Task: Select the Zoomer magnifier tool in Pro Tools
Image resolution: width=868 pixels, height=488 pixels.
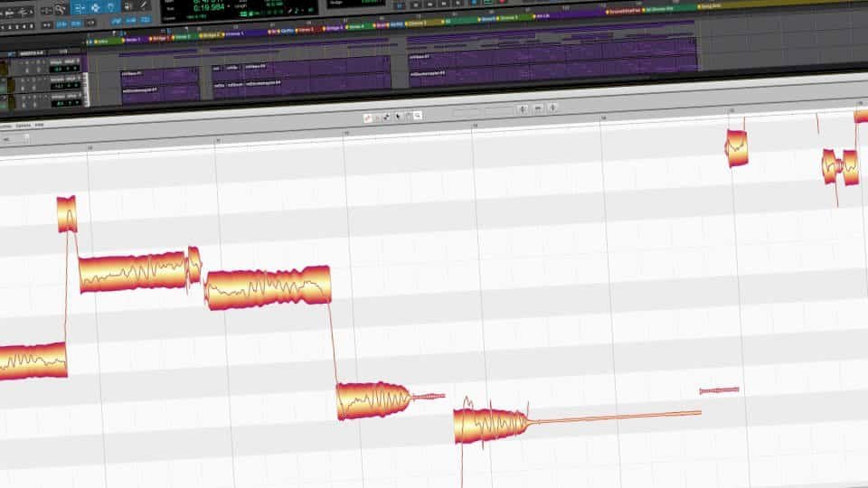Action: (59, 8)
